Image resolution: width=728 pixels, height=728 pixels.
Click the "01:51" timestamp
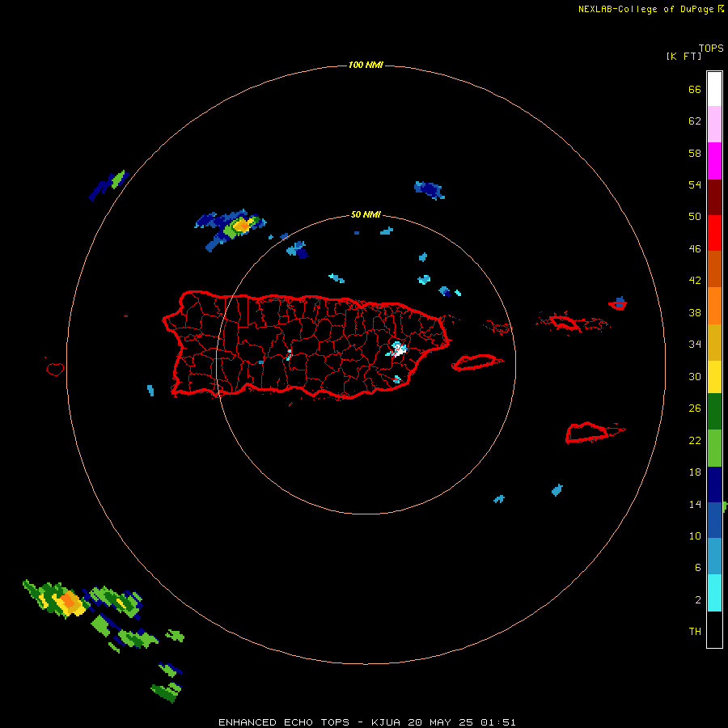pos(498,722)
